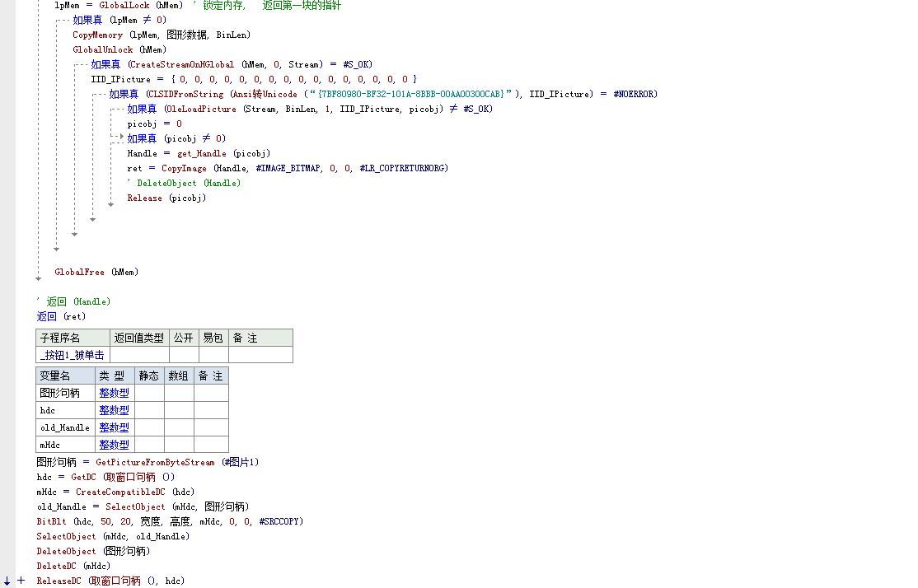The height and width of the screenshot is (588, 918).
Task: Click the 整数型 type of 图形句柄
Action: point(115,393)
